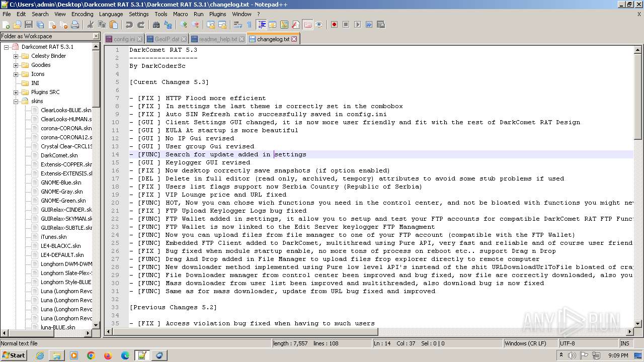Click the Save All toolbar icon
644x362 pixels.
[40, 25]
